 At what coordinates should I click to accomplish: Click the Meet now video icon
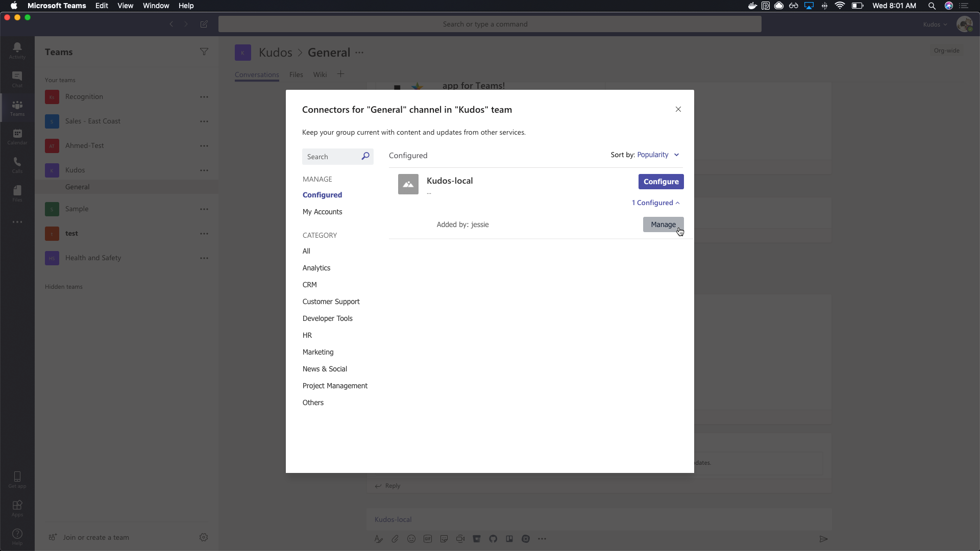point(460,539)
